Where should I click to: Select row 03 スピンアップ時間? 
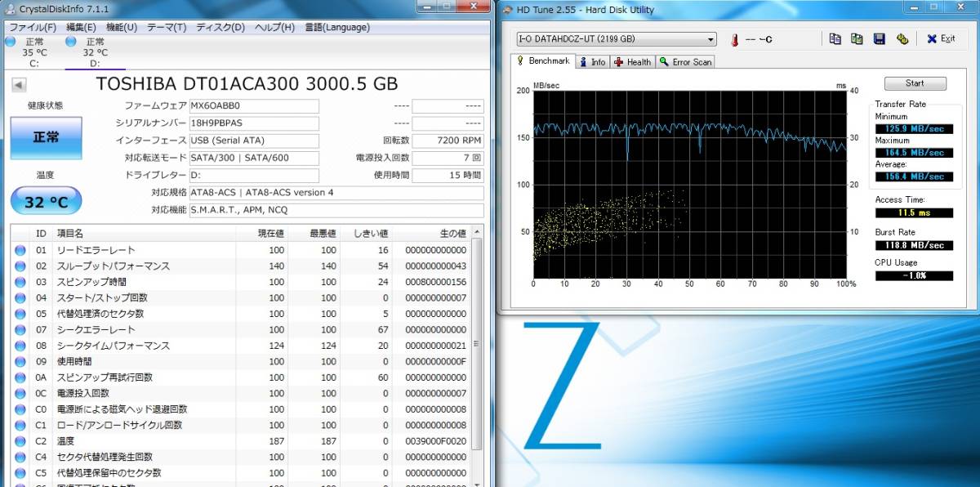(242, 282)
